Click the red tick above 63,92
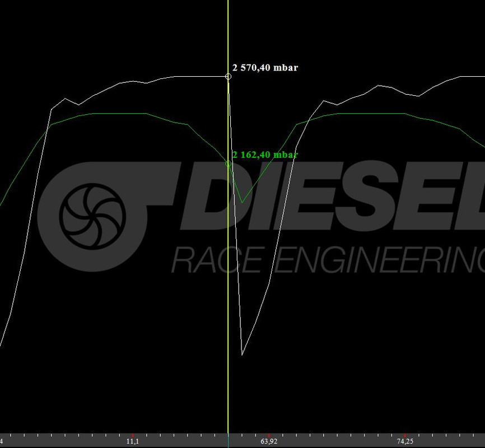 [x=269, y=435]
